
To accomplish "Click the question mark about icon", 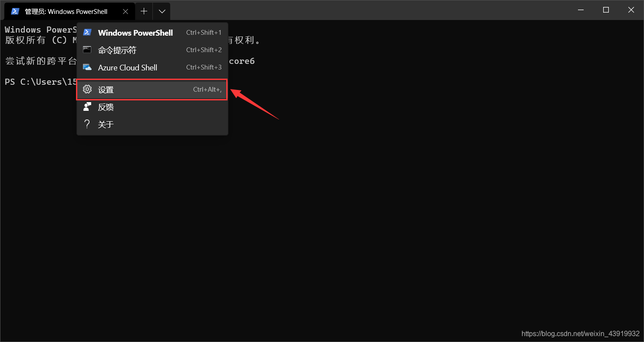I will pos(87,124).
